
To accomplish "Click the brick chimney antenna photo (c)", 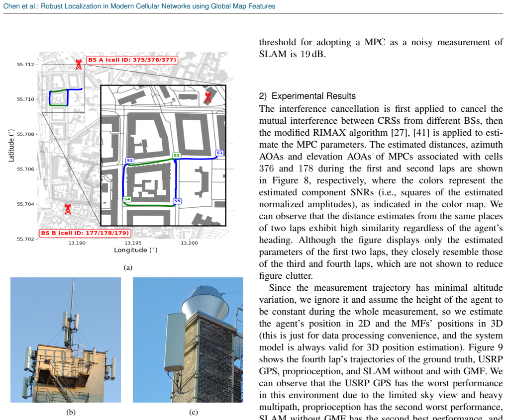I will [188, 340].
